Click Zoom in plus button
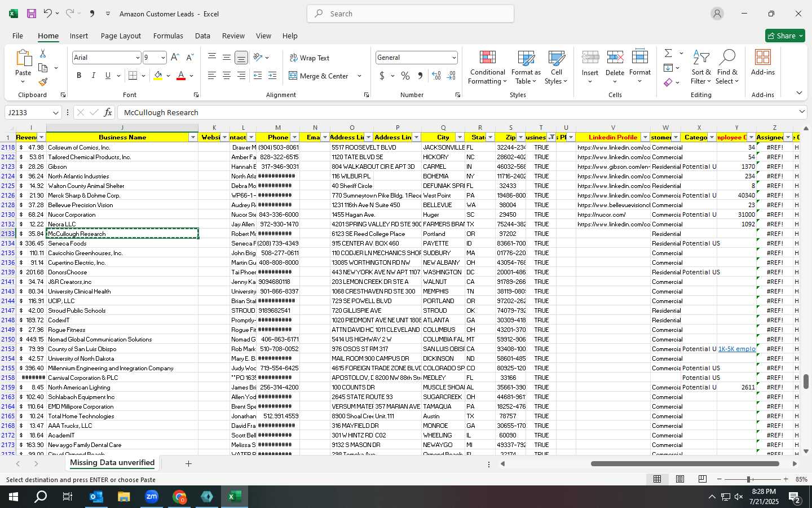 [x=785, y=479]
